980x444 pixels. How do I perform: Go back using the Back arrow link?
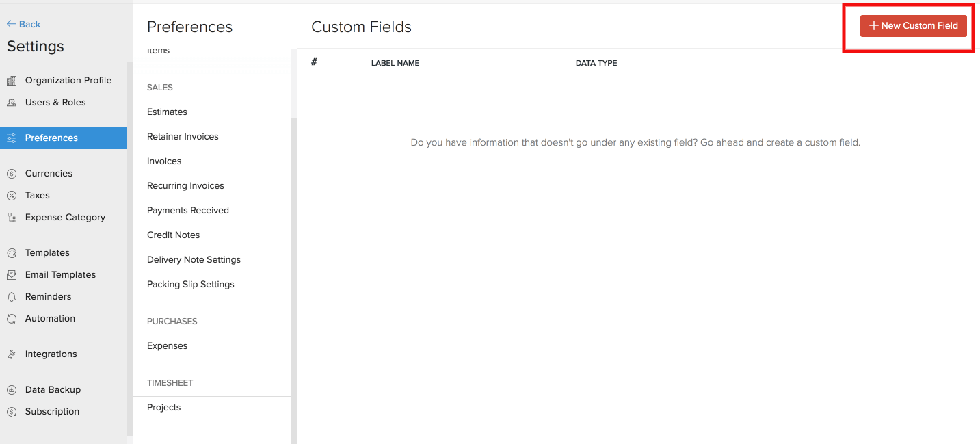[24, 24]
